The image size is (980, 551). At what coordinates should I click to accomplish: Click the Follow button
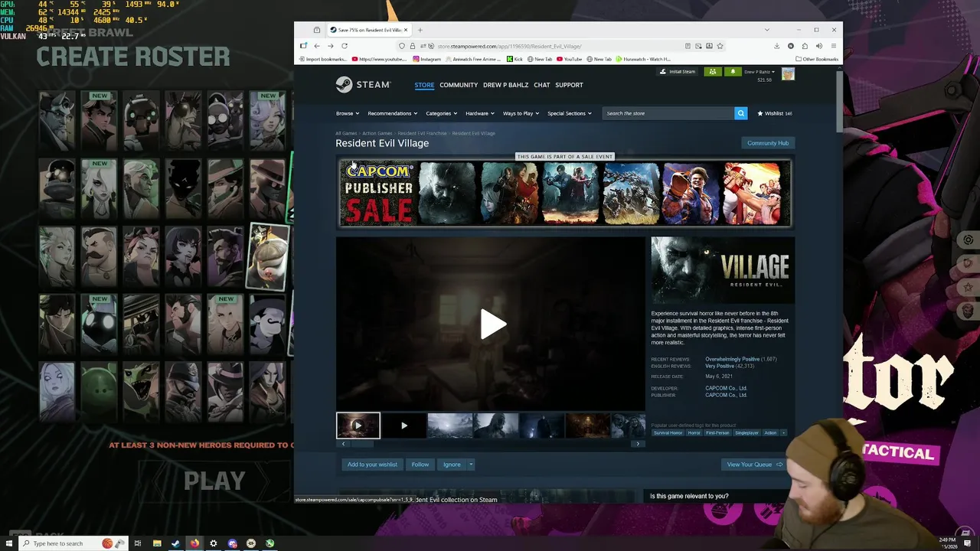pyautogui.click(x=420, y=465)
